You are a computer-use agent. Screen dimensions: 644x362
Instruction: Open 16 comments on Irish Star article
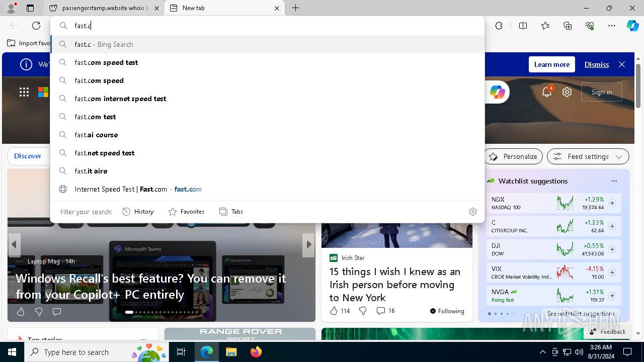pos(385,311)
